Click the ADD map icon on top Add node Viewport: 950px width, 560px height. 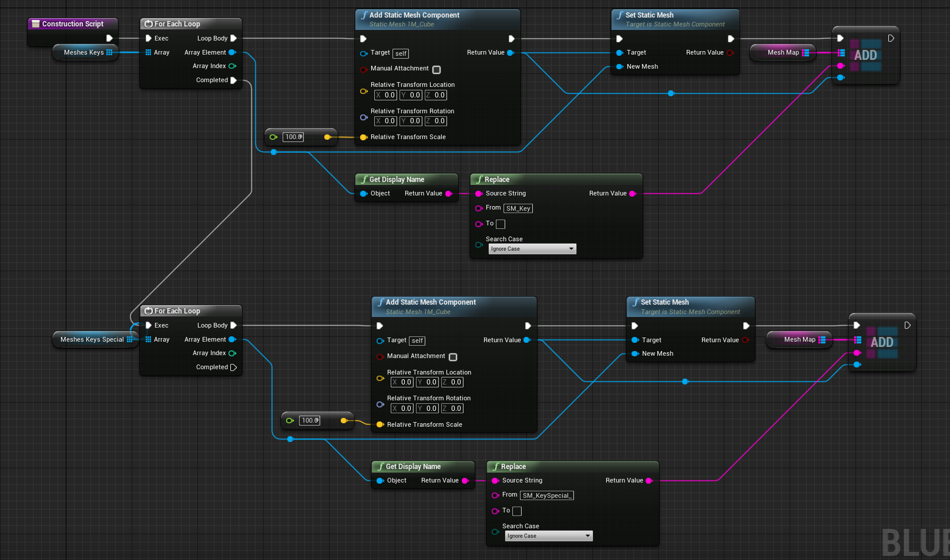click(865, 55)
